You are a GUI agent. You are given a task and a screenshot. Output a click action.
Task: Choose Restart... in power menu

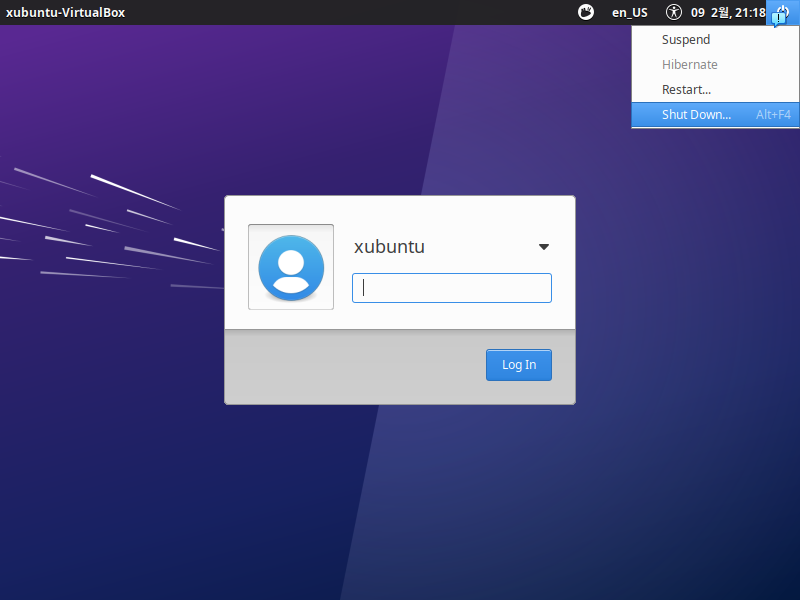click(x=715, y=89)
